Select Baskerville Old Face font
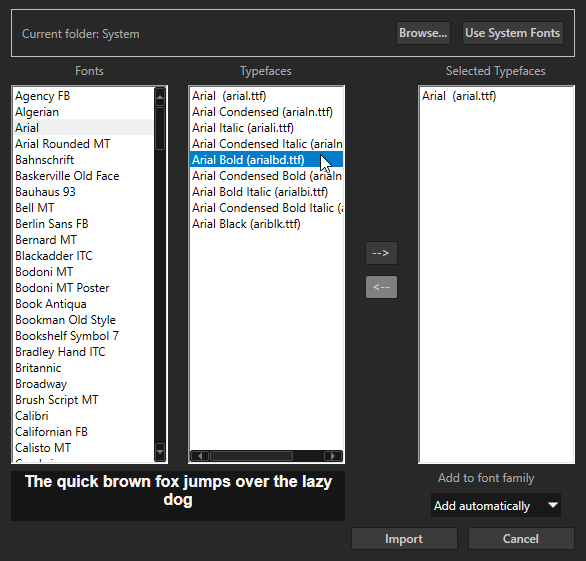The width and height of the screenshot is (586, 561). tap(83, 176)
